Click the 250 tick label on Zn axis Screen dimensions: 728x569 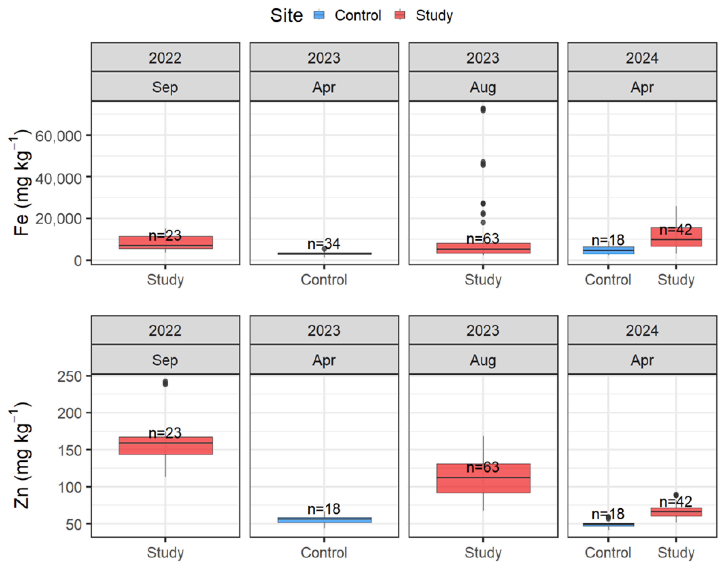tap(70, 377)
